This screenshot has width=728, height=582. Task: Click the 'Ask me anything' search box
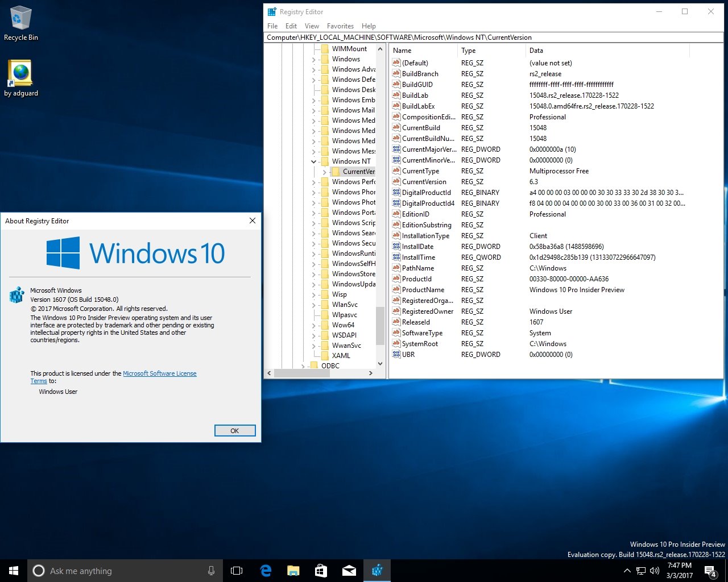coord(125,571)
